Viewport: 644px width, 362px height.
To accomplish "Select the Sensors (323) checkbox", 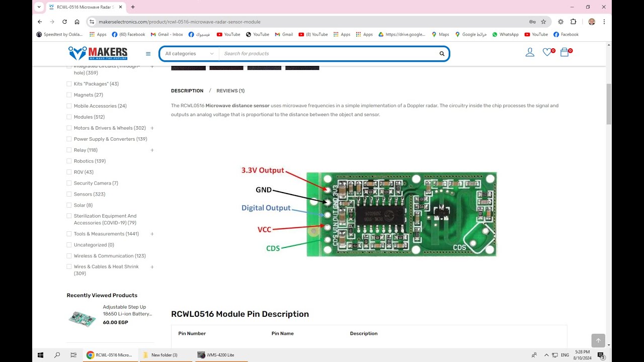I will pos(69,194).
